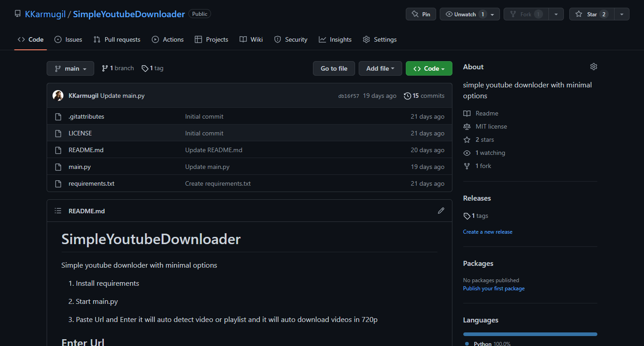Open the Initial commit message for .gitattributes
Viewport: 644px width, 346px height.
(204, 116)
